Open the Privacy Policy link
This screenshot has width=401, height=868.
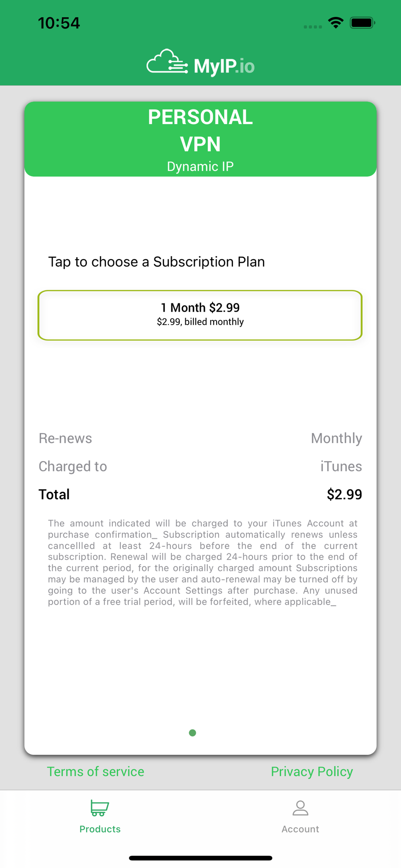pos(312,772)
